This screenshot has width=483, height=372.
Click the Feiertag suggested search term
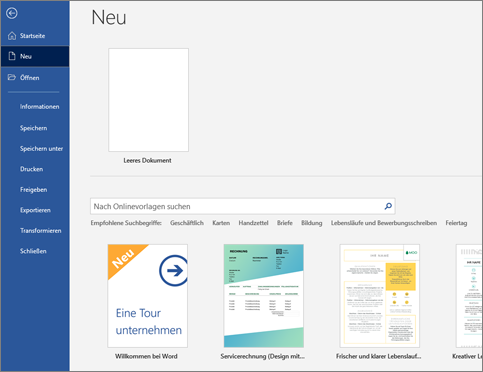pos(456,223)
